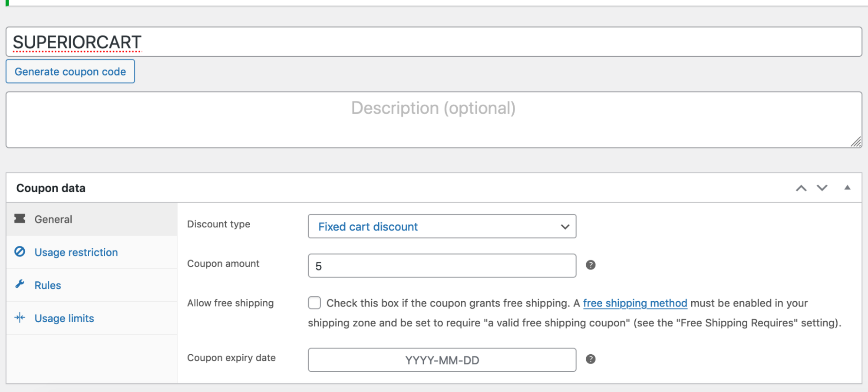Open help tooltip beside Coupon amount

[591, 265]
